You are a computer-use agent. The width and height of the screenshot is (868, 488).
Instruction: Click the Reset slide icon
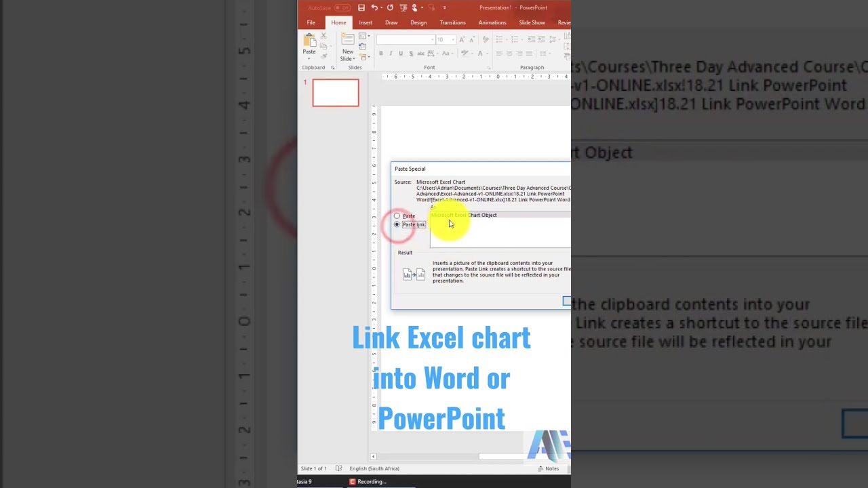[362, 46]
